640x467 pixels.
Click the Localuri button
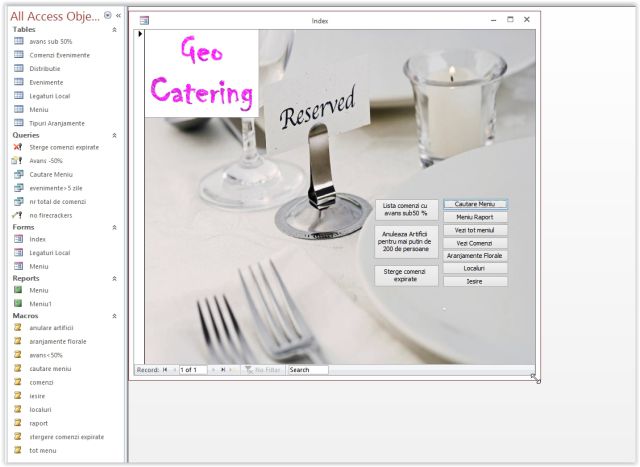(475, 269)
